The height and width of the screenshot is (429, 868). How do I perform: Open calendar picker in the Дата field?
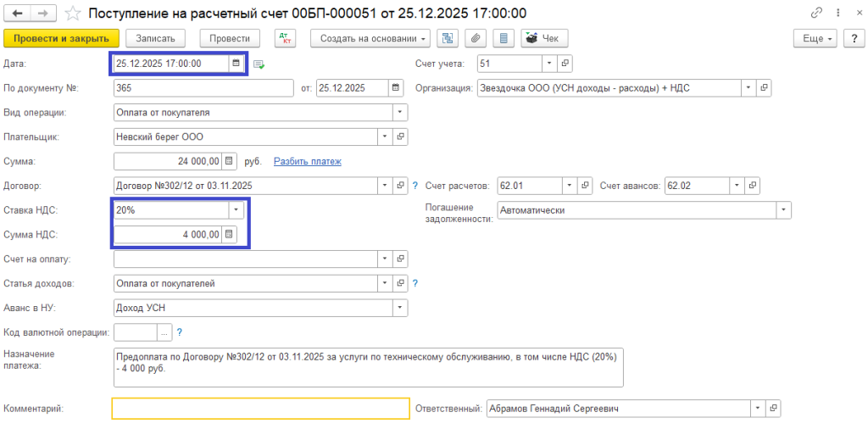click(x=236, y=64)
